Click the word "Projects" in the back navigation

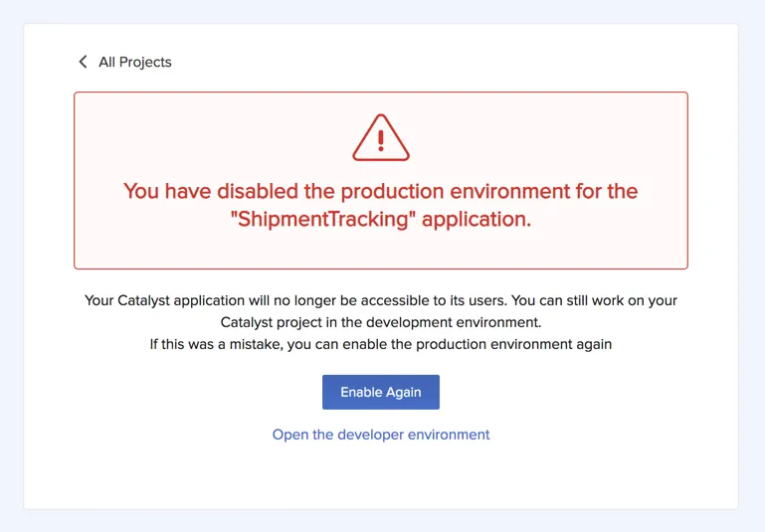[x=145, y=63]
